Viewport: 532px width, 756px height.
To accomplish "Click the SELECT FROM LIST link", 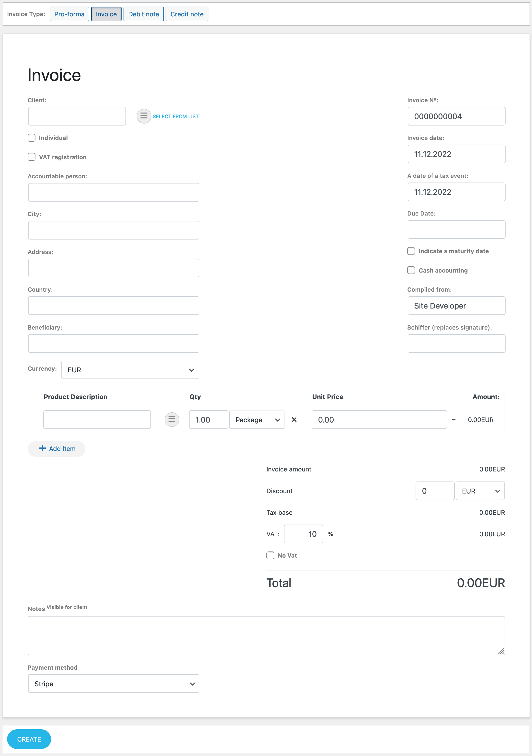I will [175, 116].
